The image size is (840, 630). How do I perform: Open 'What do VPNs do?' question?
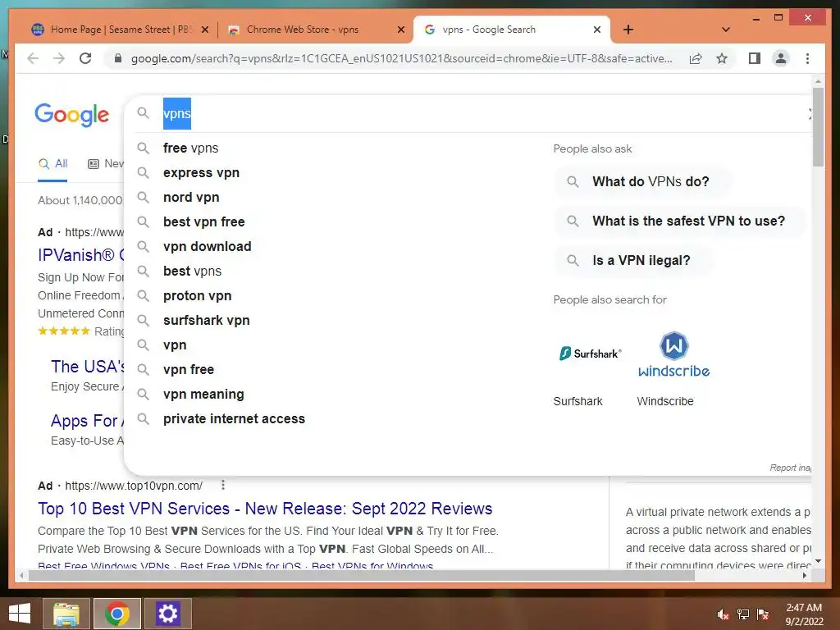[642, 181]
